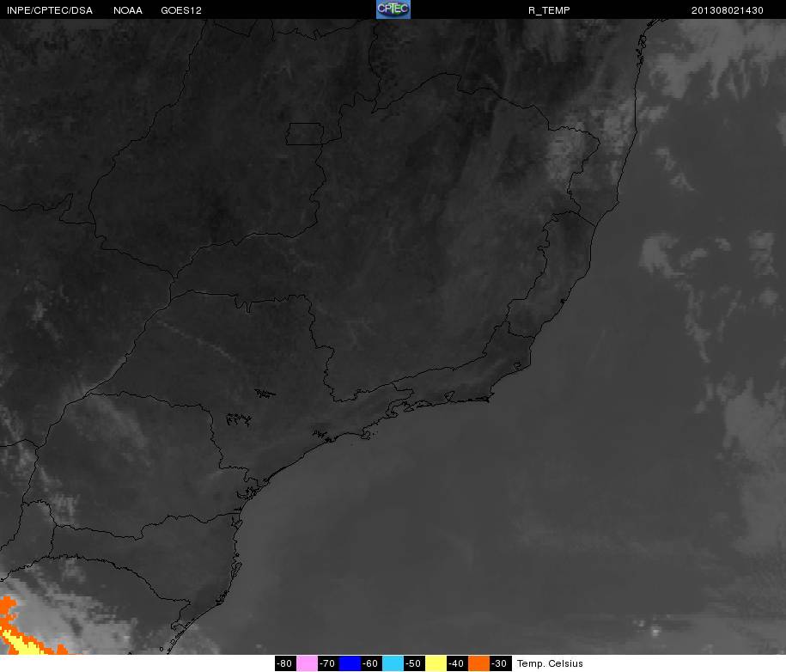The width and height of the screenshot is (786, 672).
Task: Click the -70 legend value
Action: [x=328, y=663]
